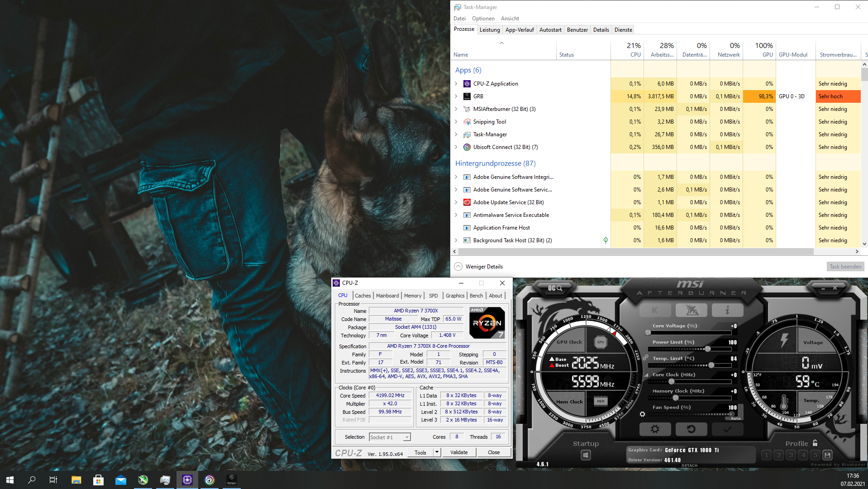Select Afterburner profile slot 3
Viewport: 868px width, 489px height.
click(x=791, y=455)
